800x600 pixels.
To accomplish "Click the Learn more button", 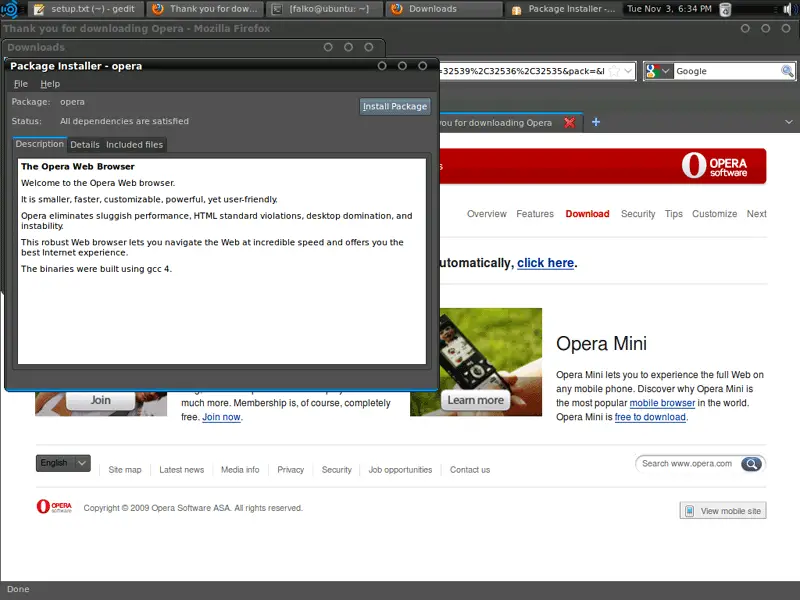I will pos(476,400).
